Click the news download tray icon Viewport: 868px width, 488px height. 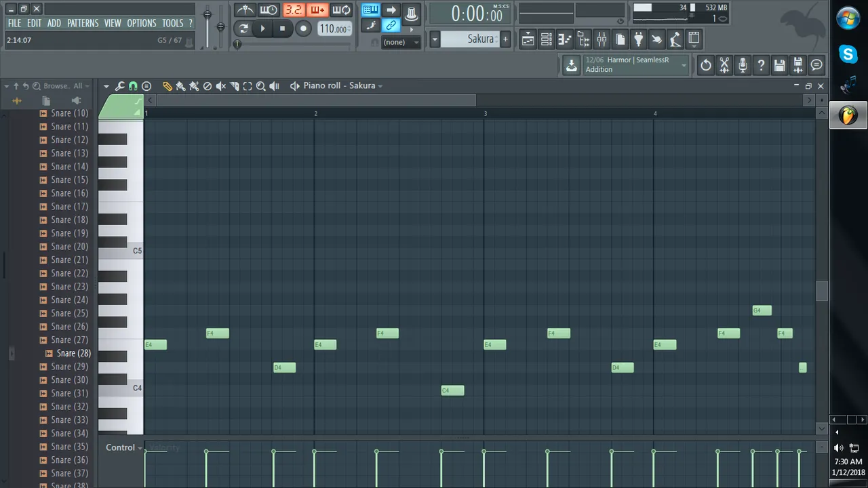[x=572, y=65]
